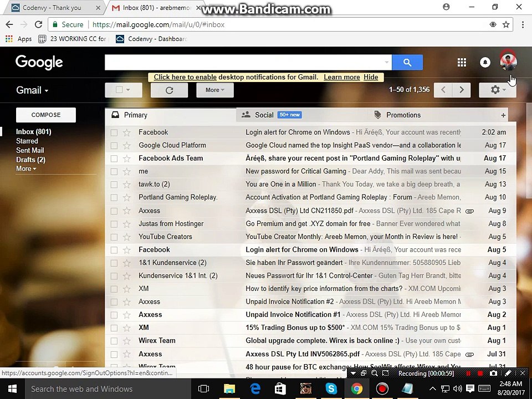Star the Google Cloud Platform email
Screen dimensions: 532x399
126,146
